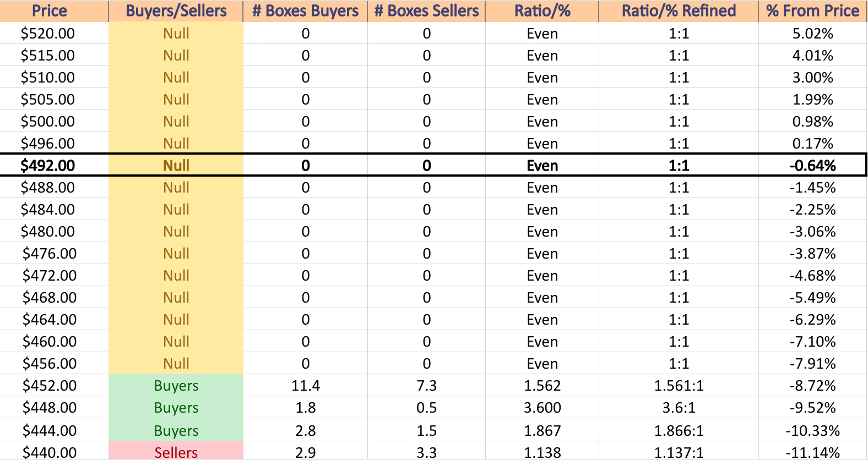This screenshot has width=868, height=460.
Task: Click the 0.98% from price value
Action: pos(812,122)
